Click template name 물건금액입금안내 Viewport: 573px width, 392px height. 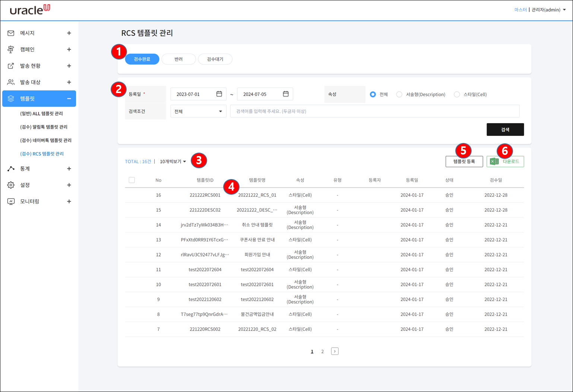click(x=257, y=314)
